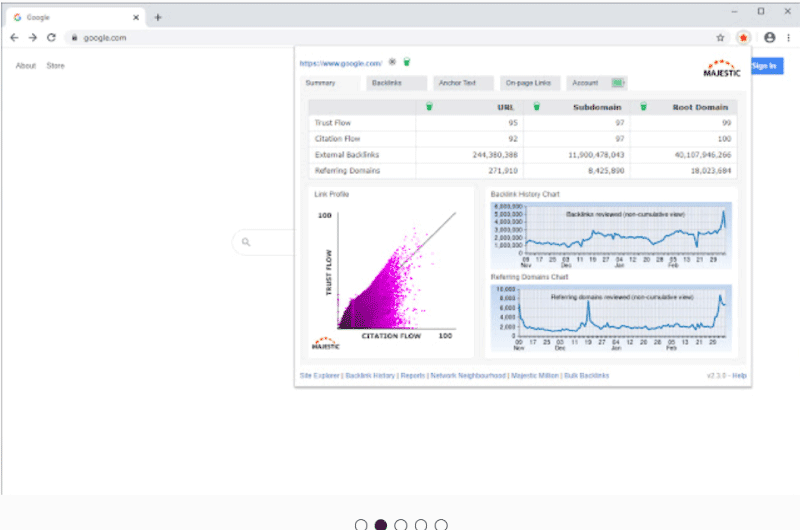This screenshot has width=800, height=530.
Task: Click the Link Profile scatter chart
Action: pos(391,271)
